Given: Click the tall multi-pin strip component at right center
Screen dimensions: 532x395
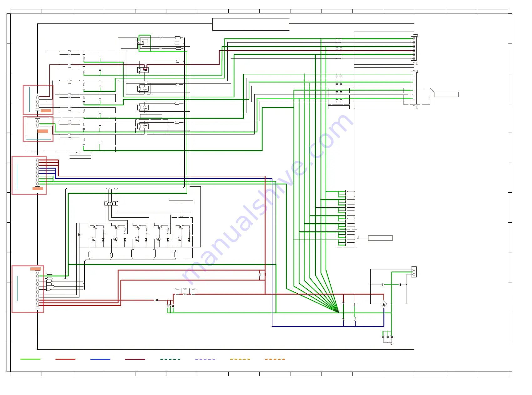Looking at the screenshot, I should tap(346, 218).
